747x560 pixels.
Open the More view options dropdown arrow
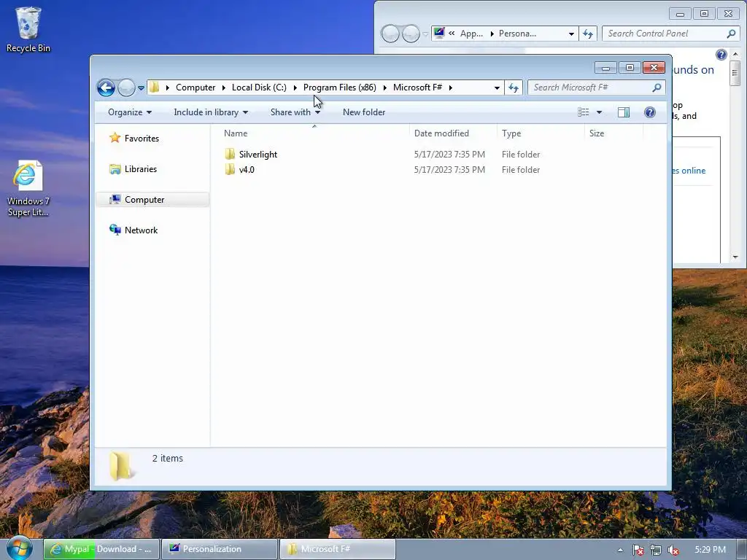(600, 112)
